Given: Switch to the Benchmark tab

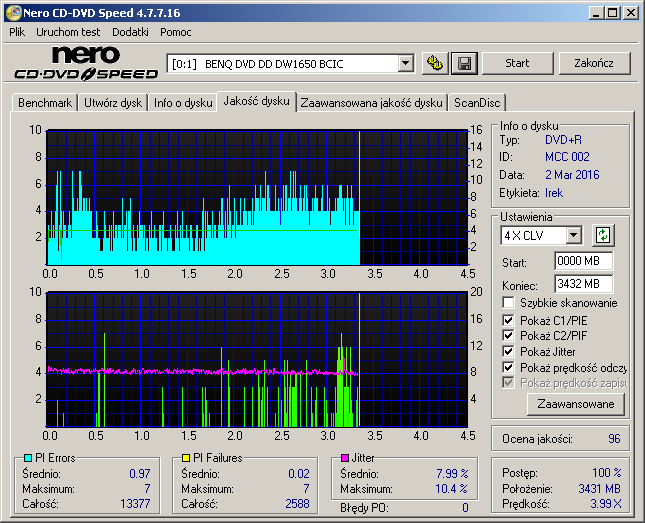Looking at the screenshot, I should pyautogui.click(x=45, y=102).
